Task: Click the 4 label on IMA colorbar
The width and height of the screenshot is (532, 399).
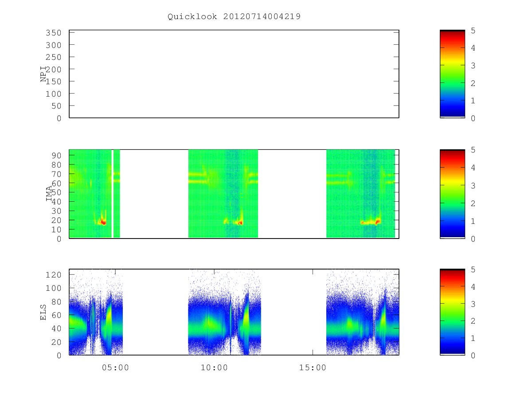Action: coord(473,168)
